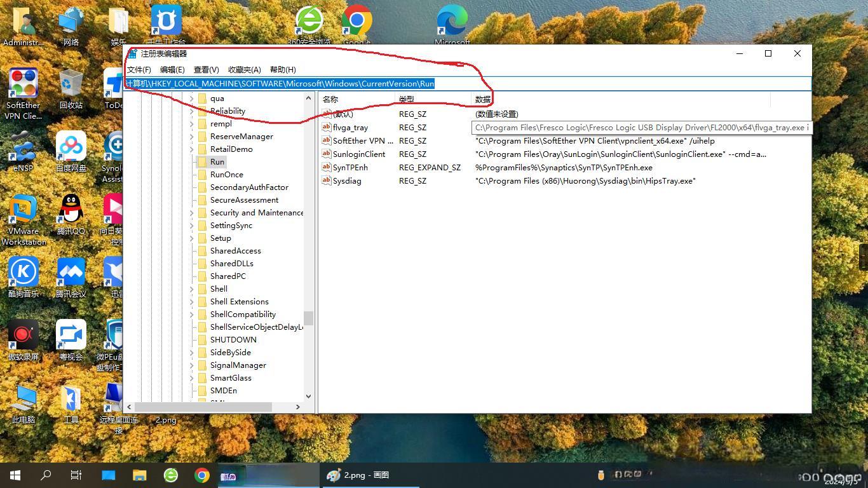Click the SunloginClient value's string icon
This screenshot has height=488, width=868.
pos(327,154)
